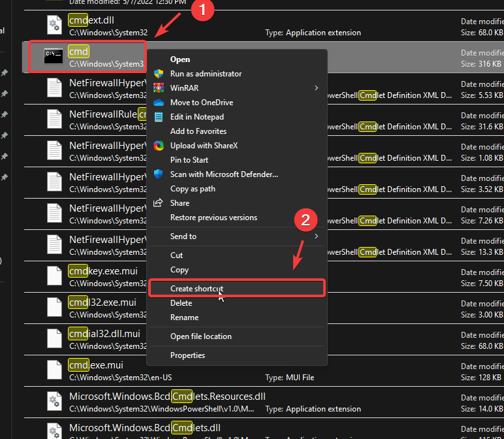Viewport: 504px width, 439px height.
Task: Click the OneDrive cloud icon
Action: (x=159, y=103)
